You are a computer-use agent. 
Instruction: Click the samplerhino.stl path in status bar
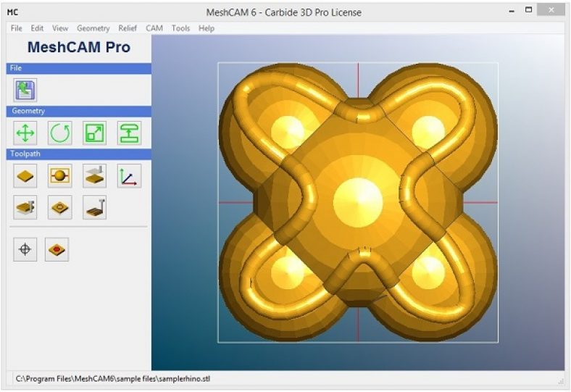[x=113, y=379]
